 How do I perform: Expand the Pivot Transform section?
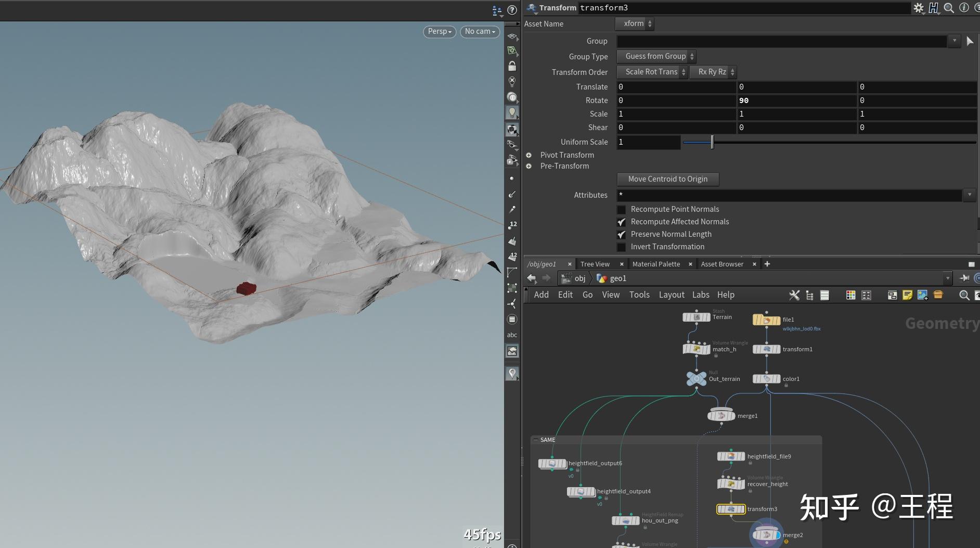click(x=529, y=155)
